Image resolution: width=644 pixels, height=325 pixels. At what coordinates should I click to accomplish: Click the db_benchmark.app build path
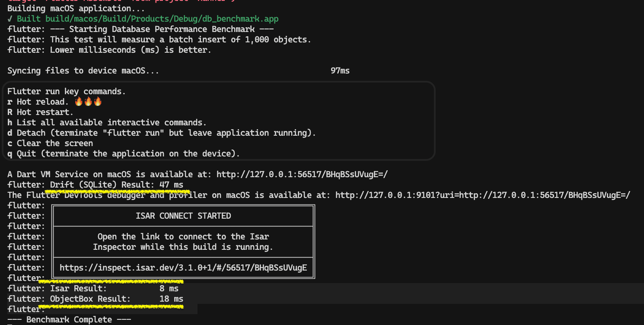point(162,19)
